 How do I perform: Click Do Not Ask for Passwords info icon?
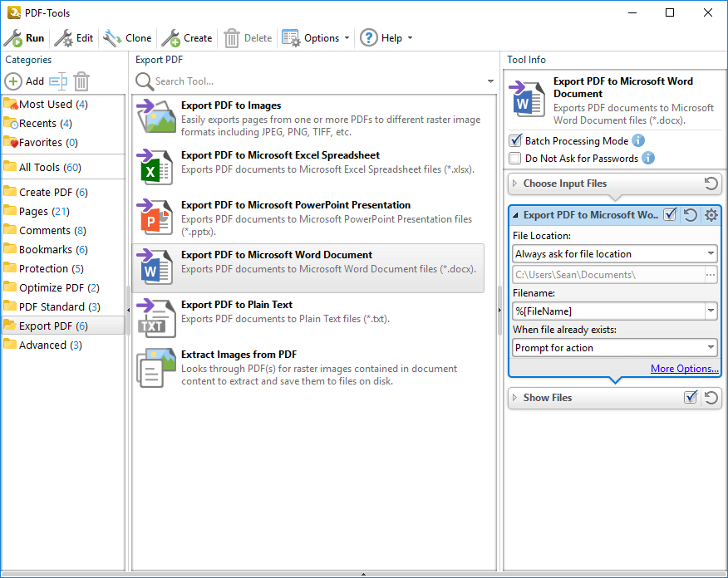coord(648,158)
